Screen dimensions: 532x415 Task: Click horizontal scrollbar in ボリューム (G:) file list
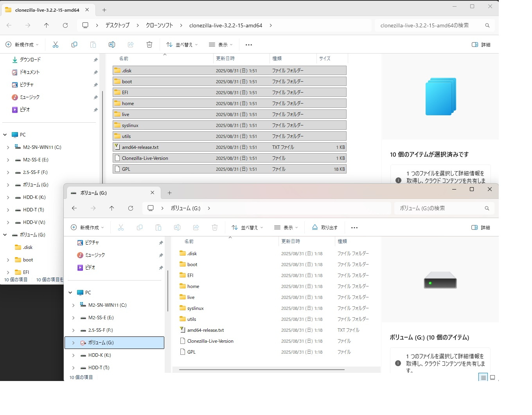[x=262, y=370]
